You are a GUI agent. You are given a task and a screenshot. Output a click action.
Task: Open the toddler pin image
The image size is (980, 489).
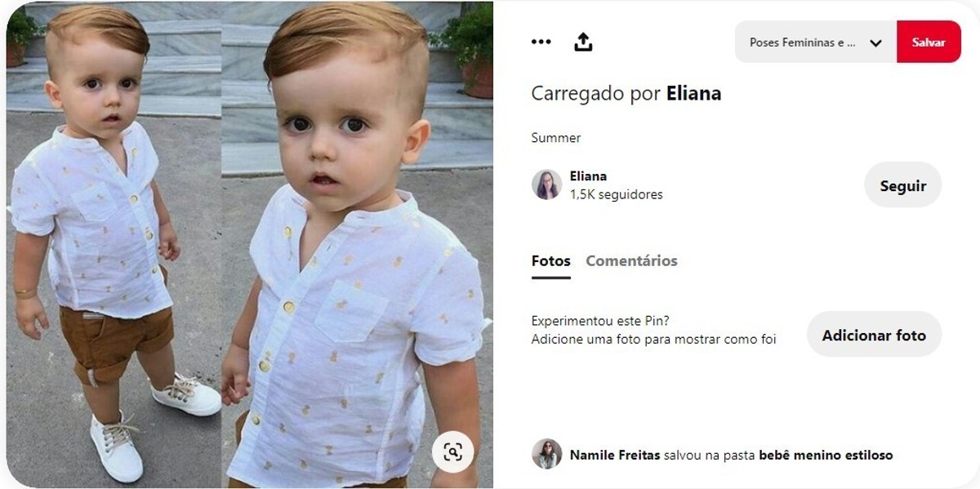[250, 245]
